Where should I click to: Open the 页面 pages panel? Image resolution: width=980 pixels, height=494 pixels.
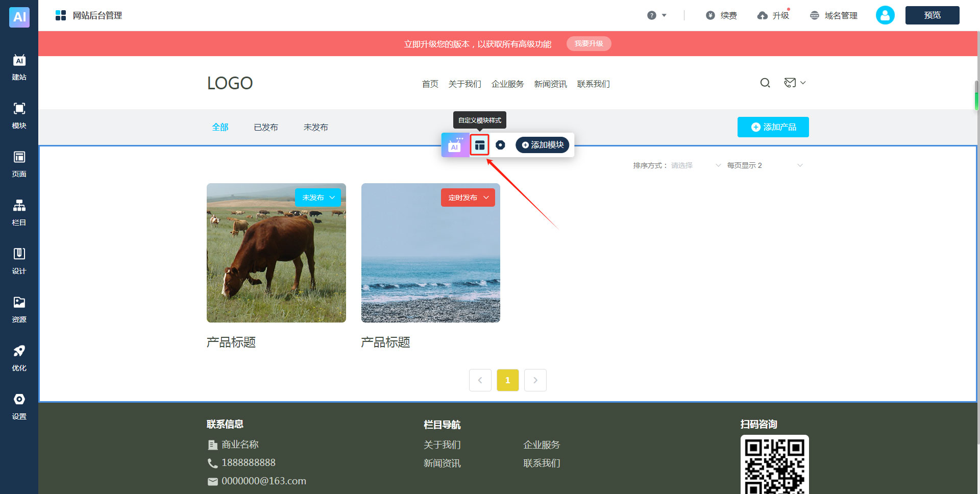(19, 164)
